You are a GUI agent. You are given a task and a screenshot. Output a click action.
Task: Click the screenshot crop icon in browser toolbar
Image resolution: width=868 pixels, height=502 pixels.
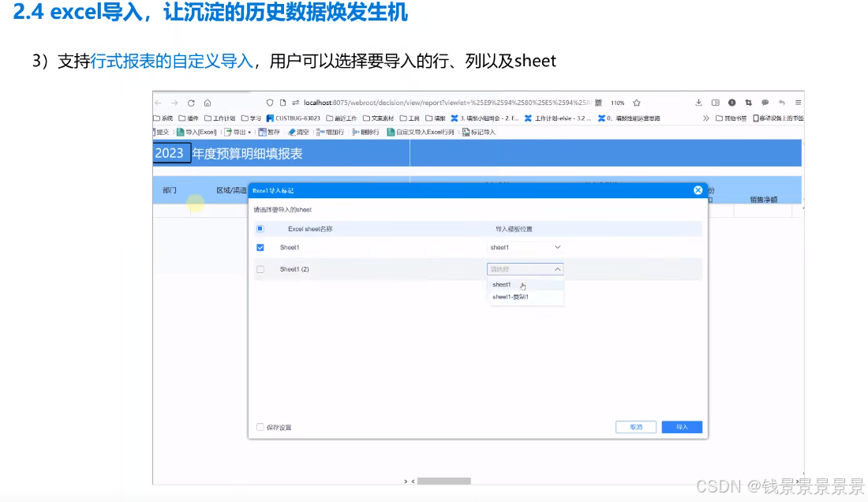click(748, 103)
